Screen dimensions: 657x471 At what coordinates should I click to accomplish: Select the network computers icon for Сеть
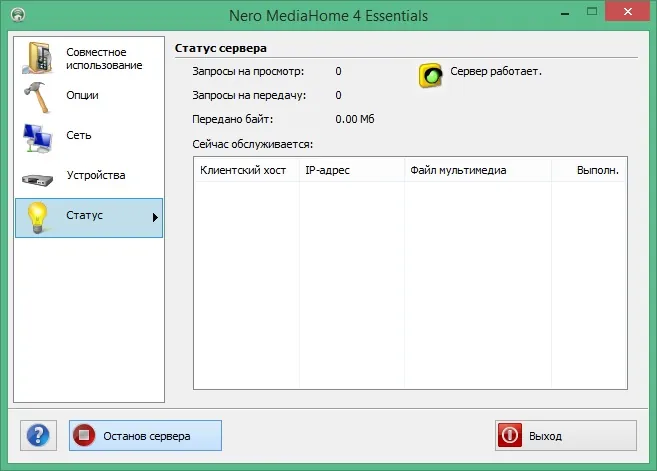[38, 138]
